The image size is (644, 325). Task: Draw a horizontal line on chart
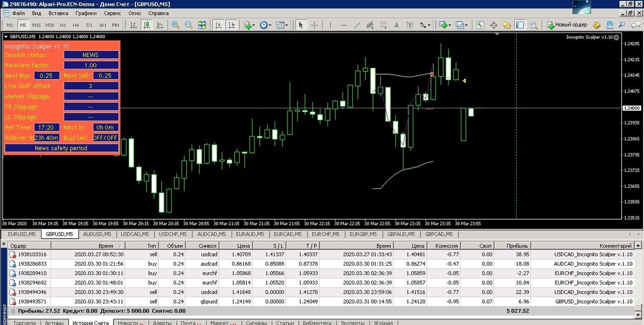click(343, 25)
